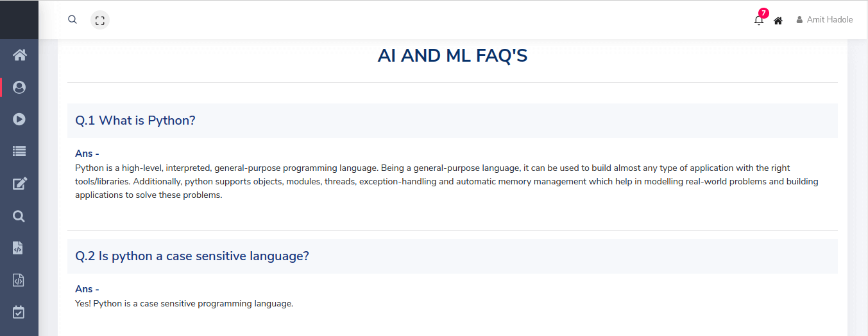Click the play circle sidebar icon

tap(19, 119)
